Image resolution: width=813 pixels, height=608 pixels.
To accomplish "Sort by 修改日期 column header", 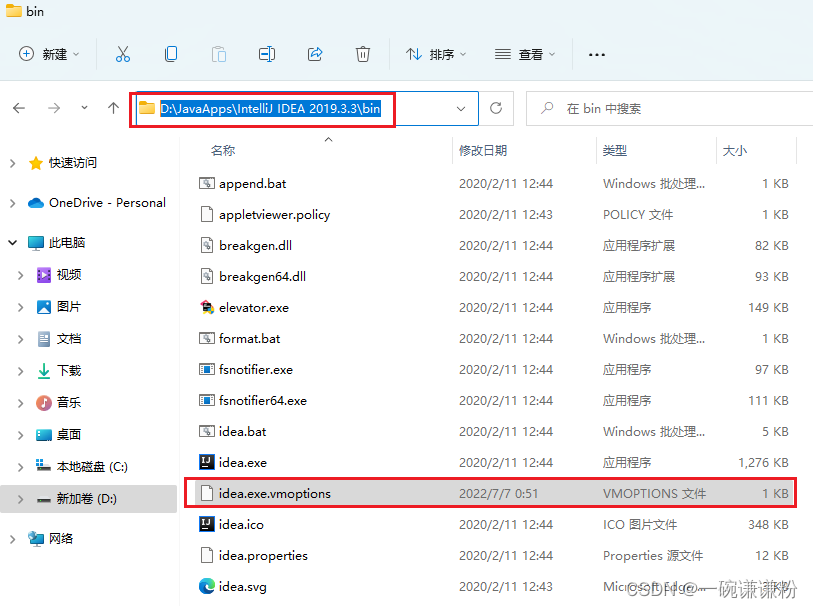I will [483, 150].
